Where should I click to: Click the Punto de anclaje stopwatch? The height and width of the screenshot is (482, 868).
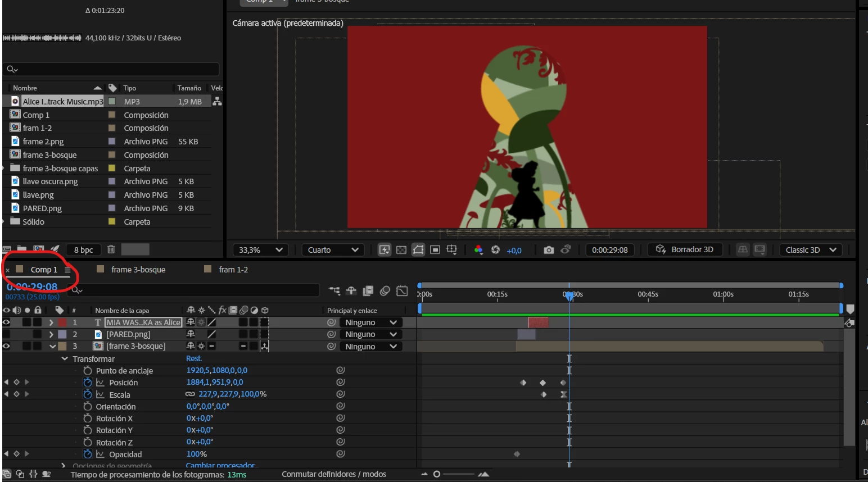[88, 370]
